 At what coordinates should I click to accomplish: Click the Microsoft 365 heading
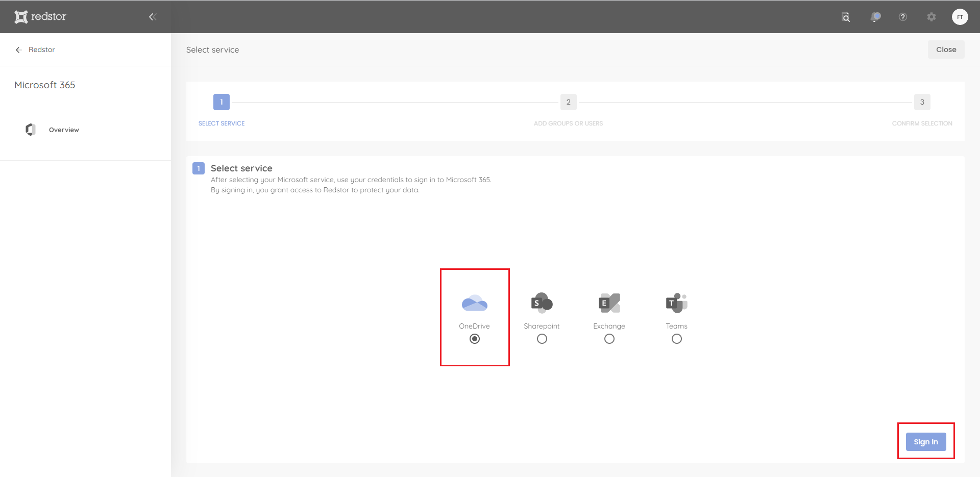(45, 85)
